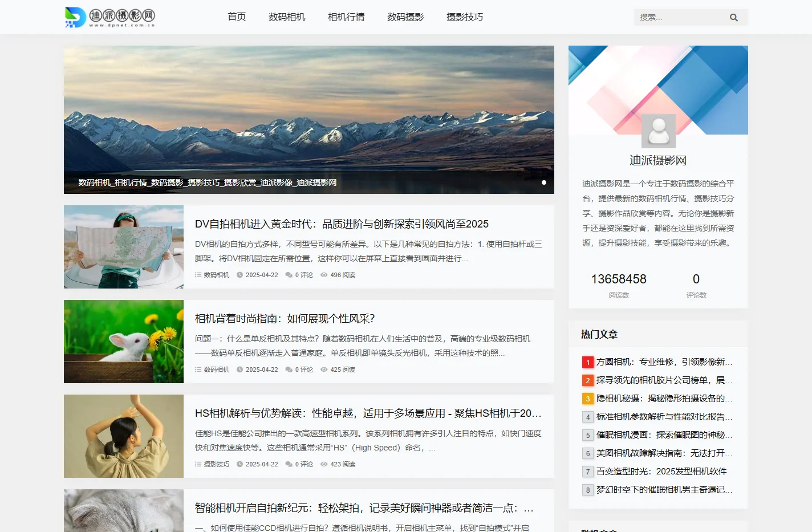Click rank badge 1 in 热门文章
The image size is (812, 532).
point(588,362)
